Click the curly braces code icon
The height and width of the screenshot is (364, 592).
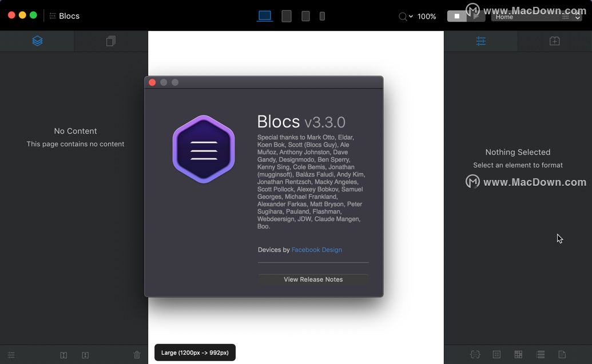(475, 354)
